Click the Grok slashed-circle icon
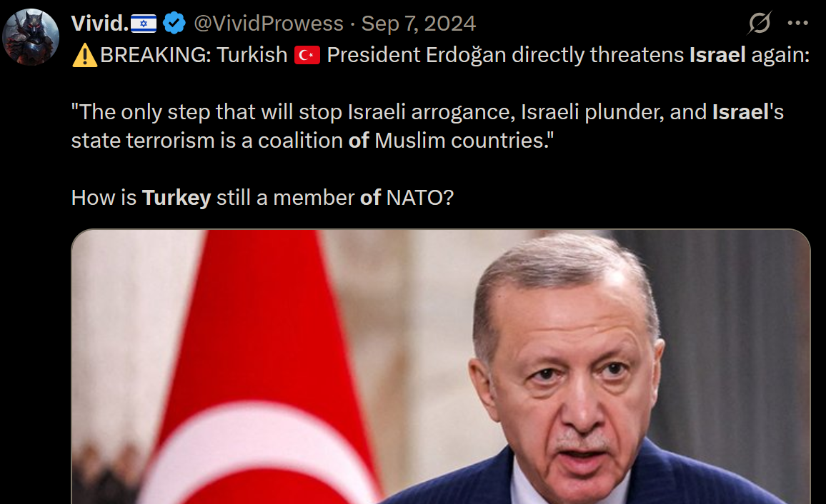This screenshot has height=504, width=826. (760, 23)
